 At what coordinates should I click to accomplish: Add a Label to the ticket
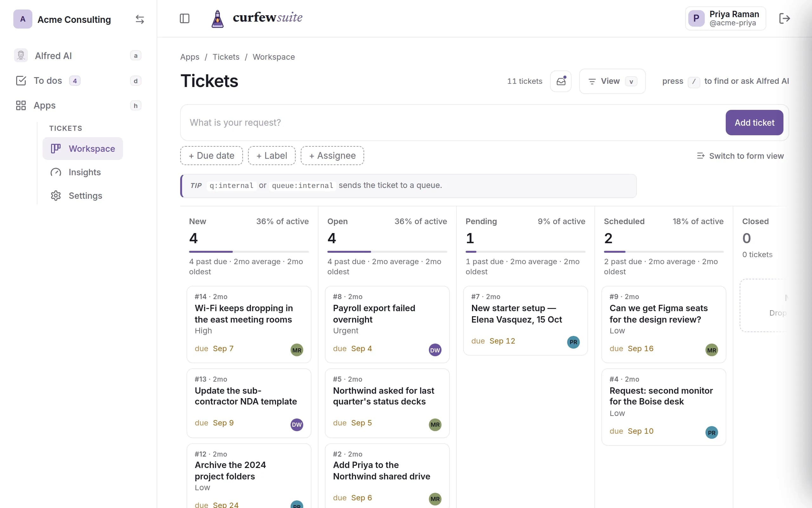[272, 156]
